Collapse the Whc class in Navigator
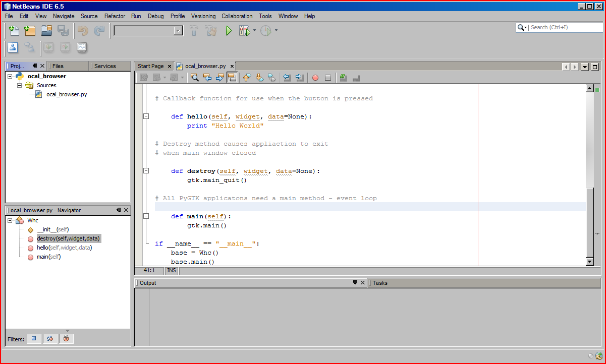This screenshot has width=606, height=364. [x=10, y=220]
